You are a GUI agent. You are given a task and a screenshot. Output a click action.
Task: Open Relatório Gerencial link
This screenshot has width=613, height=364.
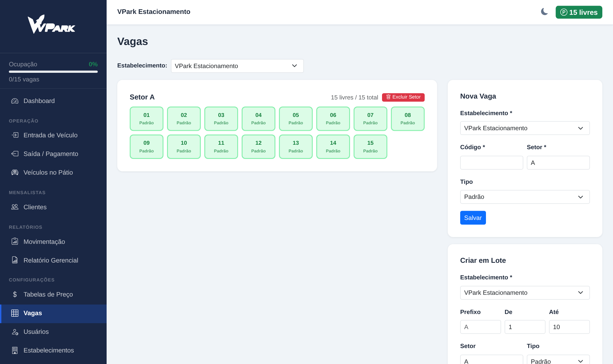[53, 260]
